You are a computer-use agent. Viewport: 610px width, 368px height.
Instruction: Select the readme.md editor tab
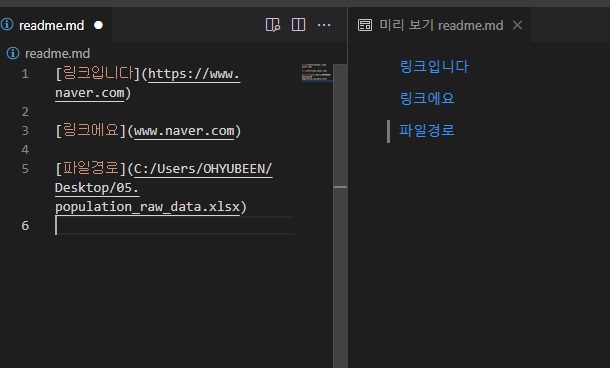click(51, 25)
